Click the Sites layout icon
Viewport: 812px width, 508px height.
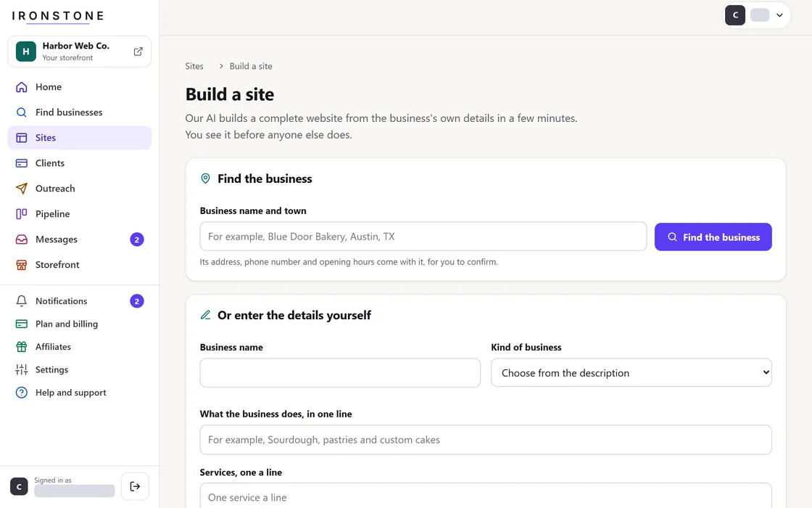[x=21, y=138]
